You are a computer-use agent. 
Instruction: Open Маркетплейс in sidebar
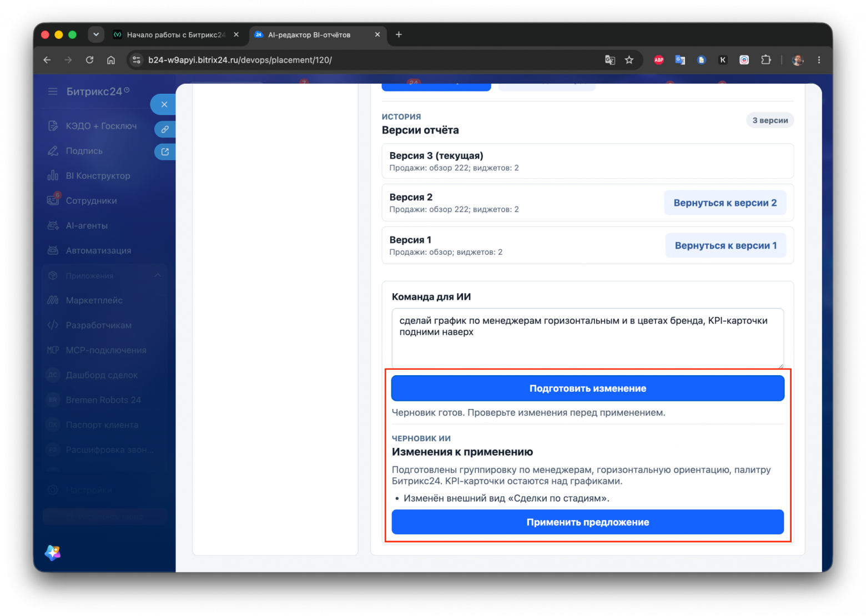94,300
